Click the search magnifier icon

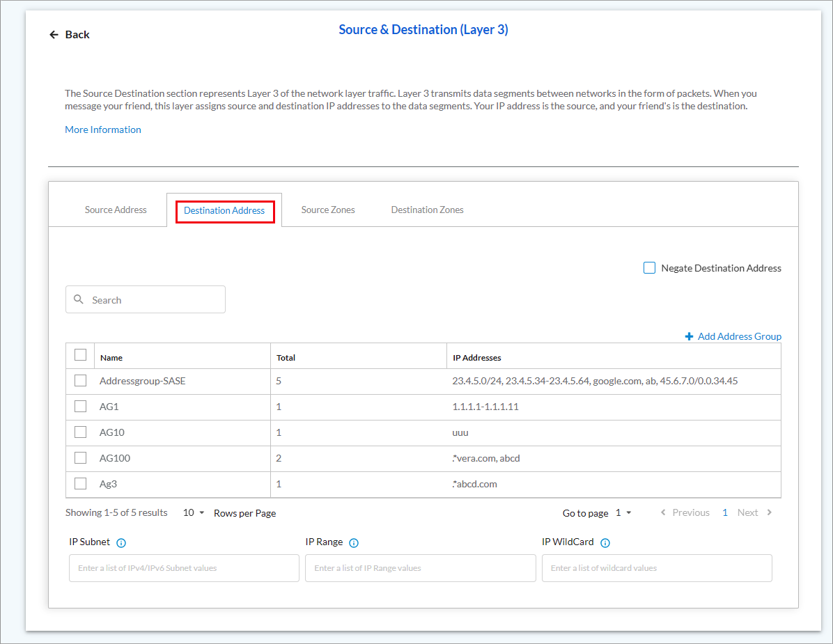point(79,299)
